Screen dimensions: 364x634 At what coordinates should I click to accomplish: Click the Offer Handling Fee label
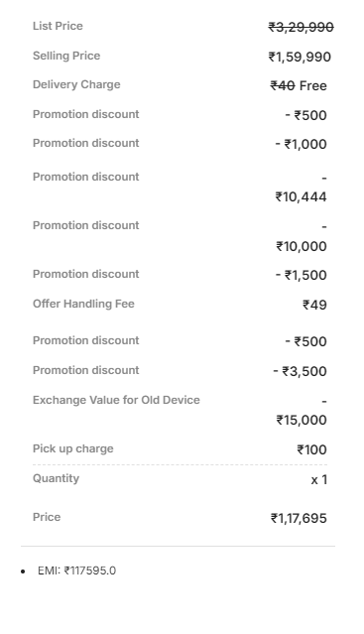pos(83,304)
